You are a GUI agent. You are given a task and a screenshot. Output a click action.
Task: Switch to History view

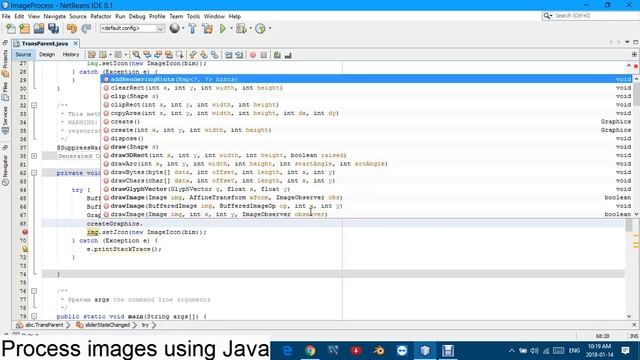tap(71, 54)
